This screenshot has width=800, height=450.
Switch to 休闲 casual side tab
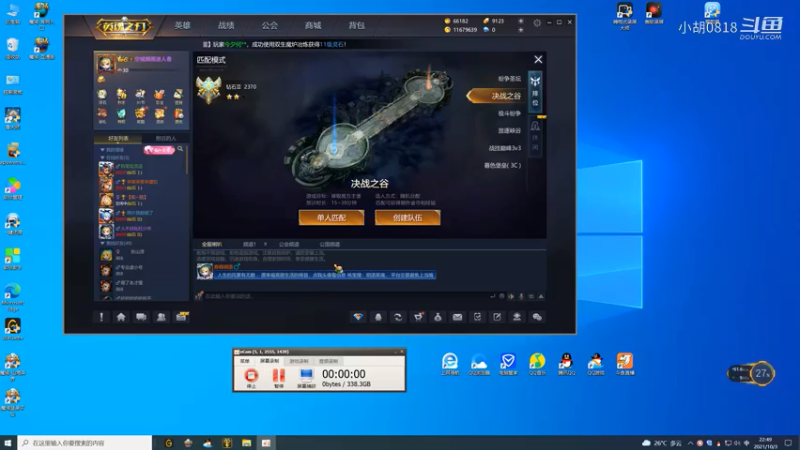(535, 137)
